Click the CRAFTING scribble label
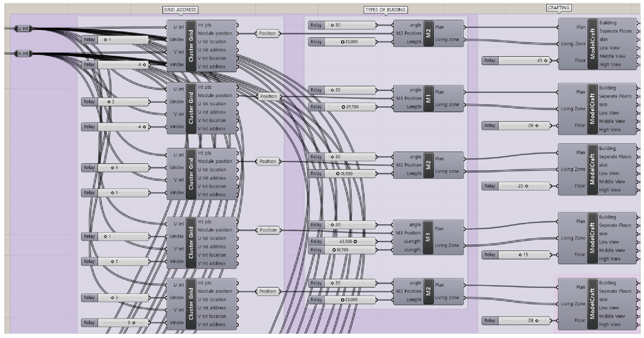The image size is (644, 338). coord(559,8)
